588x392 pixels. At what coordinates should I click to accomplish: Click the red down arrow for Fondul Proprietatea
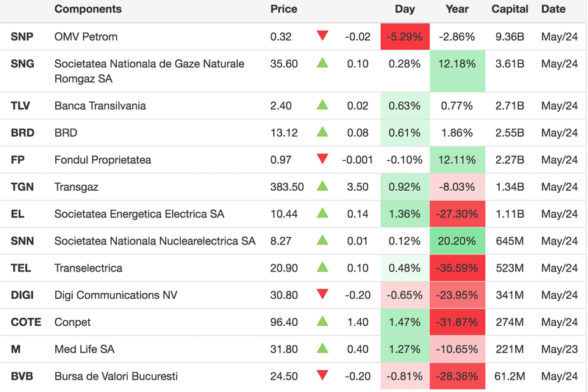(322, 159)
